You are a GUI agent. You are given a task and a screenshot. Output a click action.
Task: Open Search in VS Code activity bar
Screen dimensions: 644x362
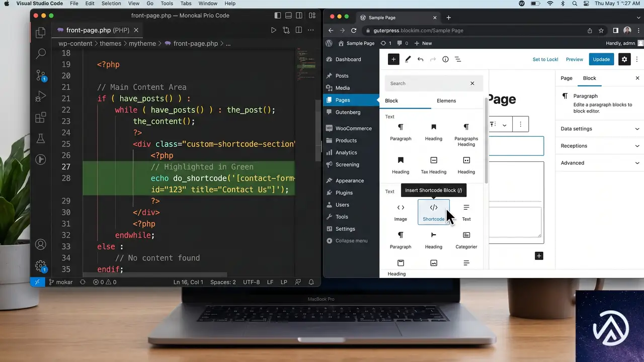[41, 53]
